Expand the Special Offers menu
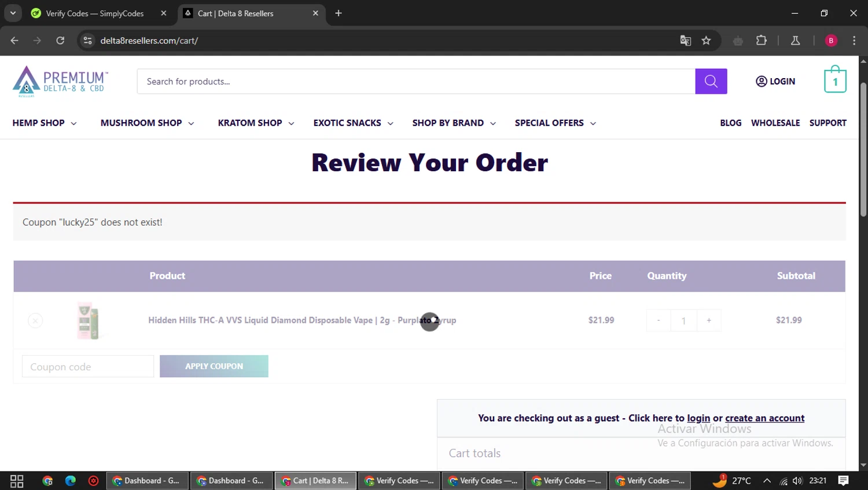The height and width of the screenshot is (490, 868). point(555,123)
